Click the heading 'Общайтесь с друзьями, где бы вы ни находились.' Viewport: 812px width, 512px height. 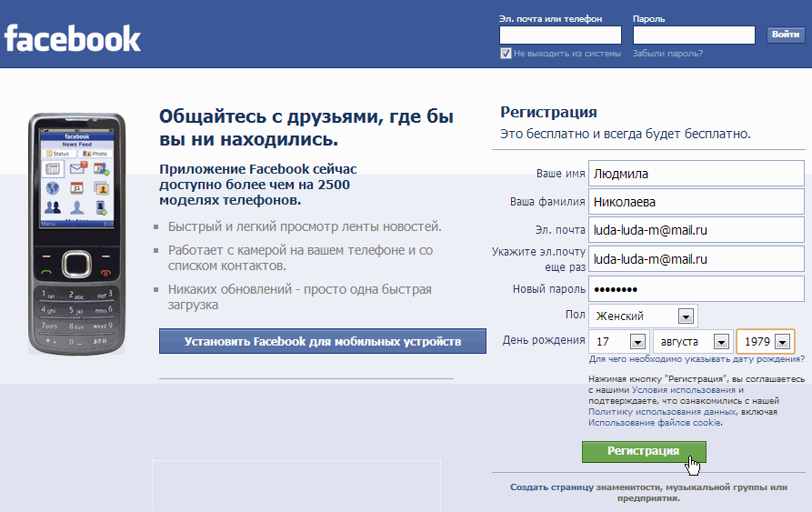pyautogui.click(x=306, y=128)
